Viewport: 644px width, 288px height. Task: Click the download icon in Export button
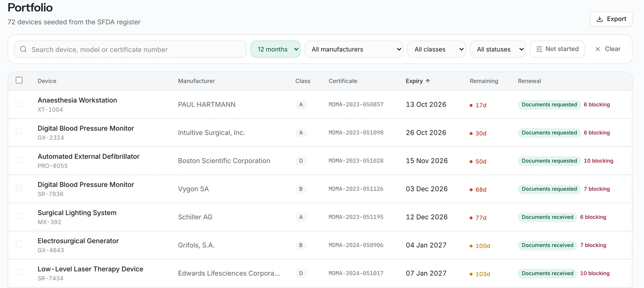600,19
